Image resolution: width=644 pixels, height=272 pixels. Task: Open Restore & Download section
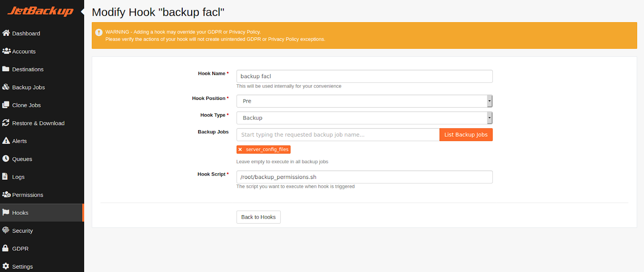coord(42,123)
